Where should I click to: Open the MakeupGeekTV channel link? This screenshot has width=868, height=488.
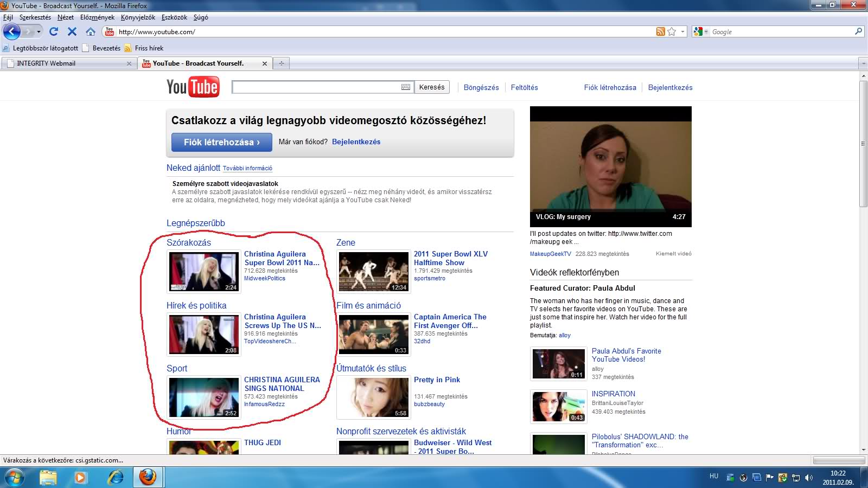point(550,254)
